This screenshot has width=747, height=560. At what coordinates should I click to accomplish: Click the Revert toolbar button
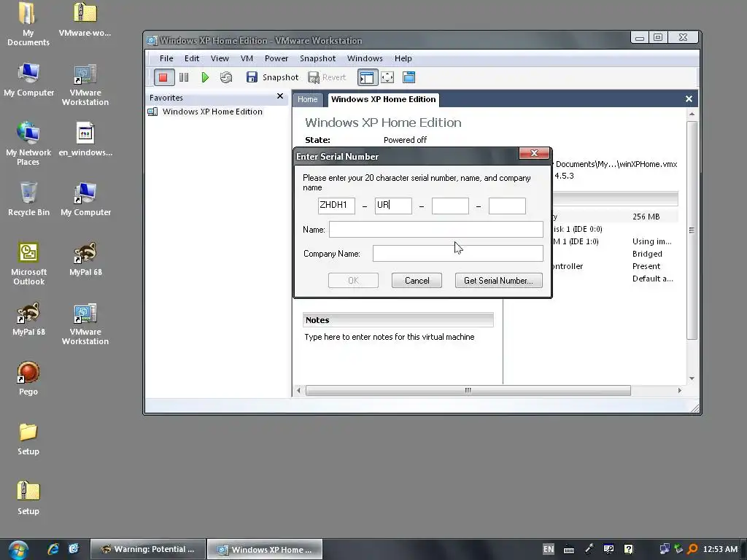(x=328, y=77)
